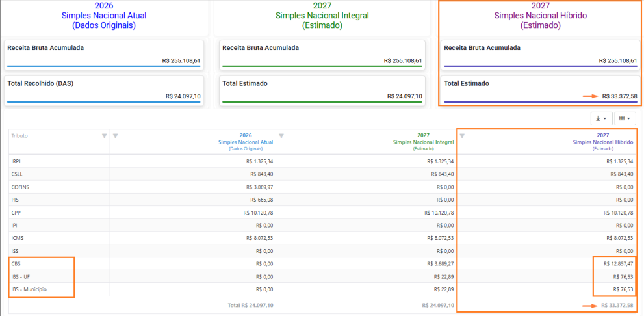This screenshot has height=316, width=644.
Task: Click CBS value R$ 12.857,47
Action: pos(619,264)
